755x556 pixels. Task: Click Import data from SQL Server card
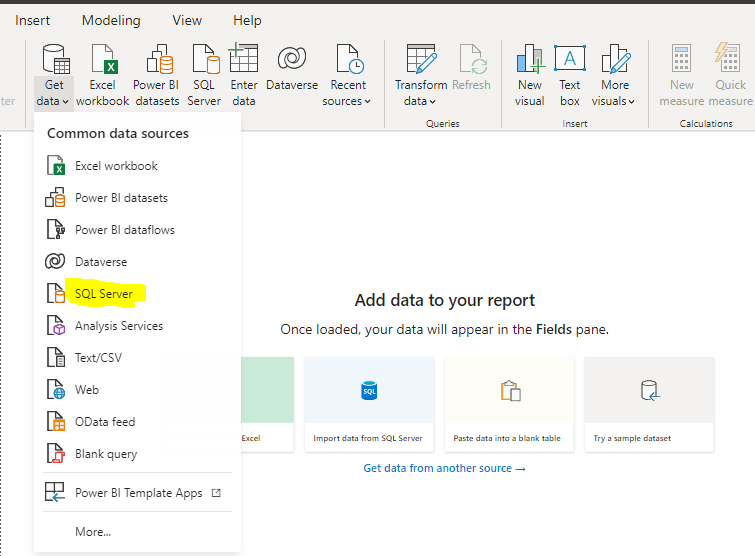click(x=369, y=404)
